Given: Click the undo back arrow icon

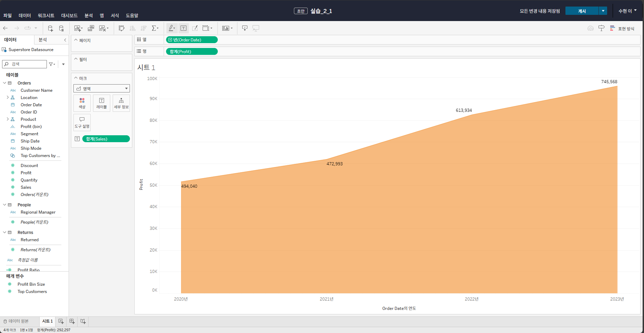Looking at the screenshot, I should [6, 28].
